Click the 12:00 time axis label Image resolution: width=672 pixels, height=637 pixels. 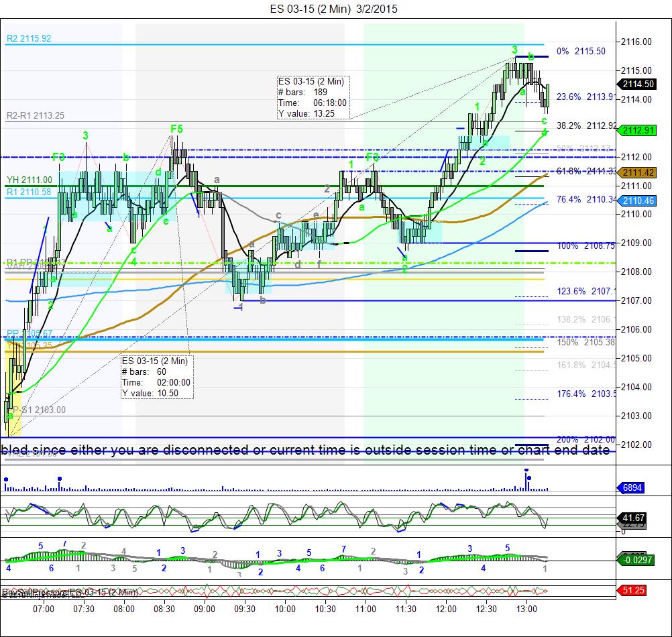click(x=446, y=609)
